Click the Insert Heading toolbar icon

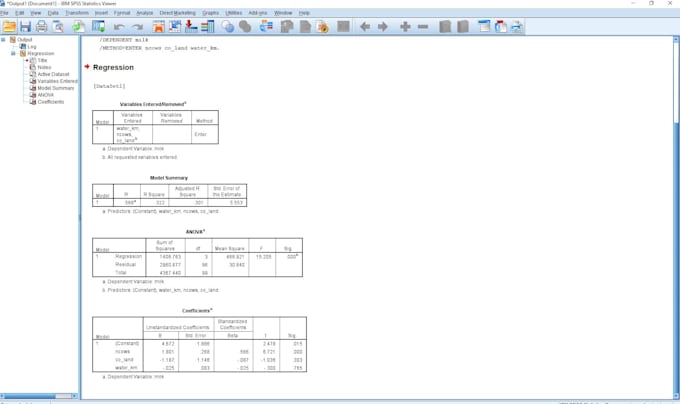tap(484, 26)
